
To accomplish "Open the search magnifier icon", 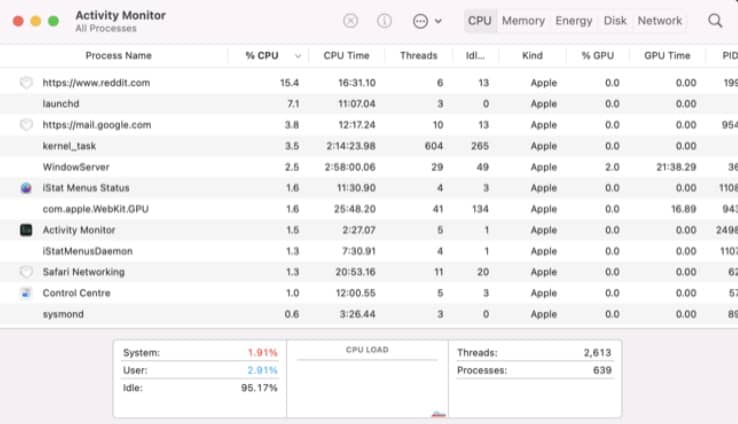I will [x=715, y=21].
